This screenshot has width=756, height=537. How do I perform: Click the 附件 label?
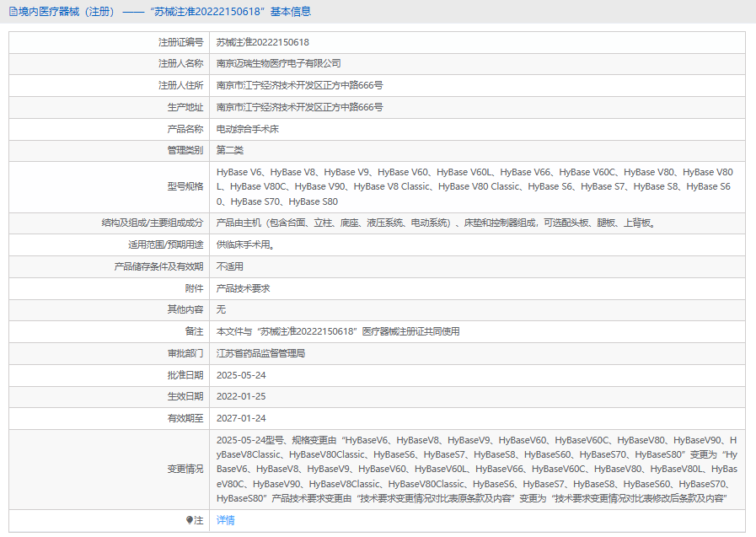(195, 288)
